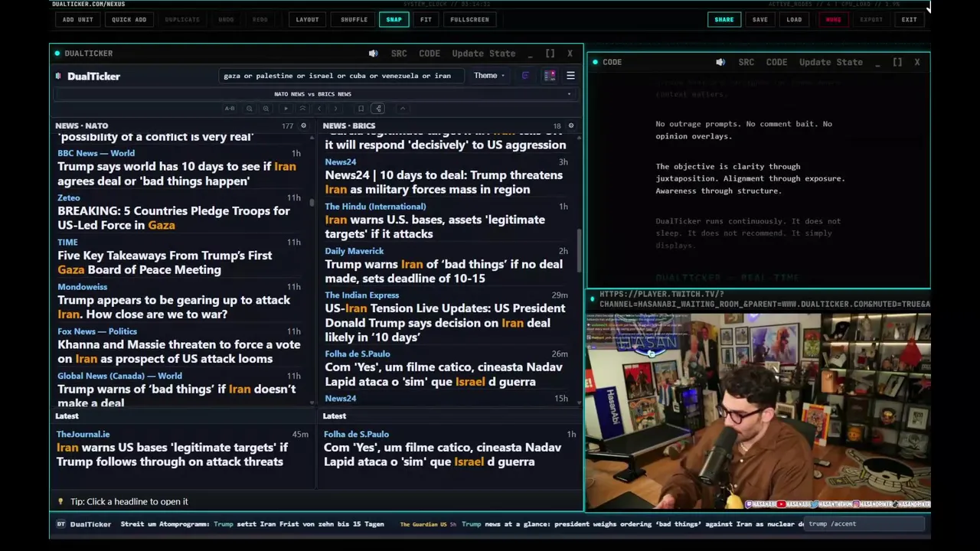Toggle the A-B compare button
Screen dimensions: 980x551
[230, 109]
